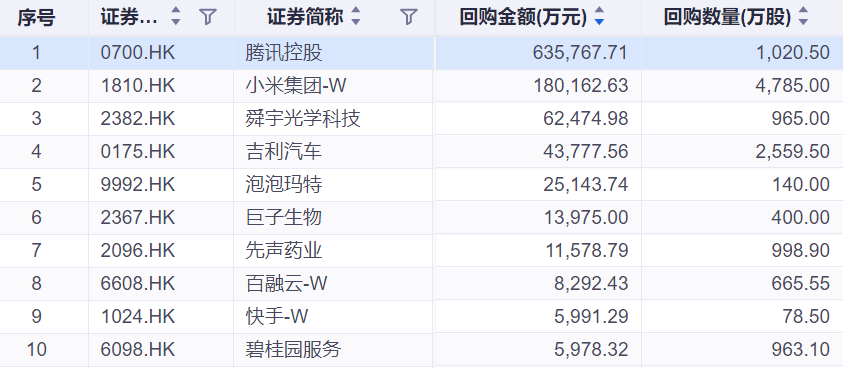843x368 pixels.
Task: Click amount 25,143.74
Action: 585,185
